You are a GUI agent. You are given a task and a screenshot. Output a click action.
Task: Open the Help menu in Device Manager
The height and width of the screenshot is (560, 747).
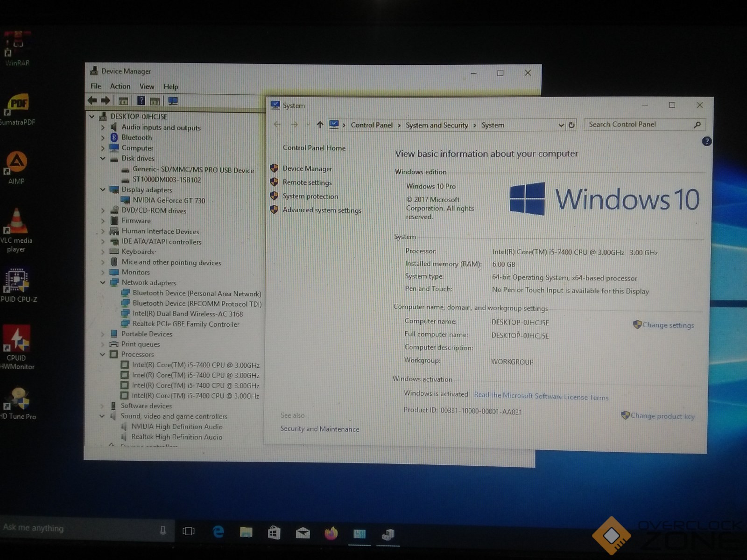pyautogui.click(x=171, y=87)
